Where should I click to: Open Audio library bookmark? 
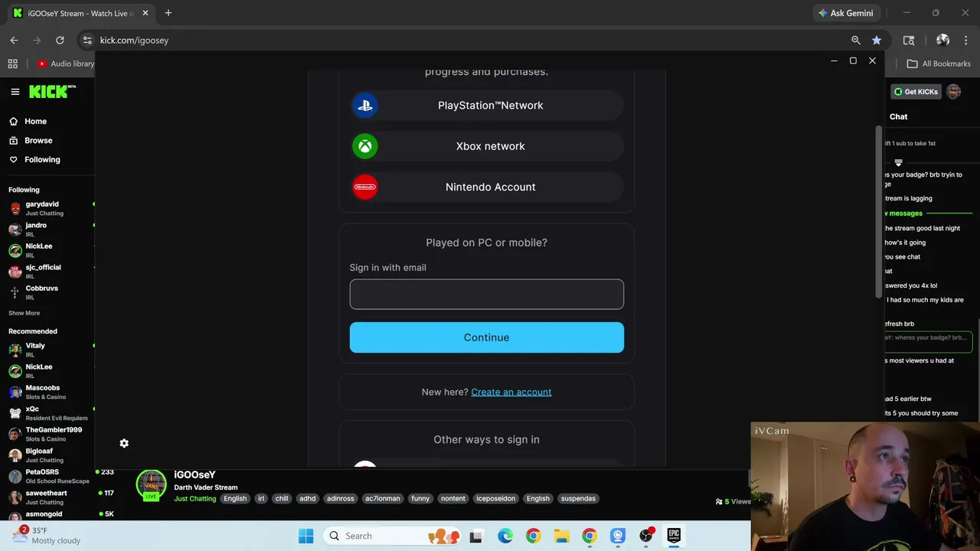(x=66, y=64)
